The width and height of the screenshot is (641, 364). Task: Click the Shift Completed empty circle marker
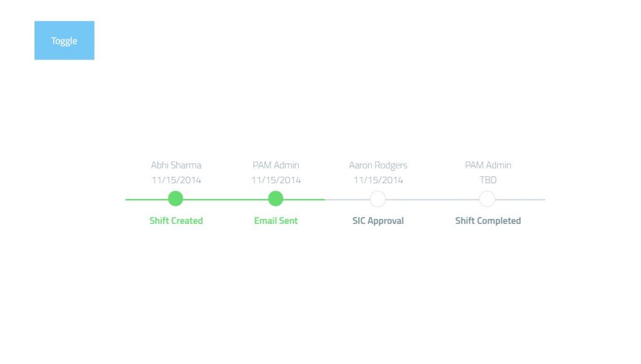click(487, 199)
